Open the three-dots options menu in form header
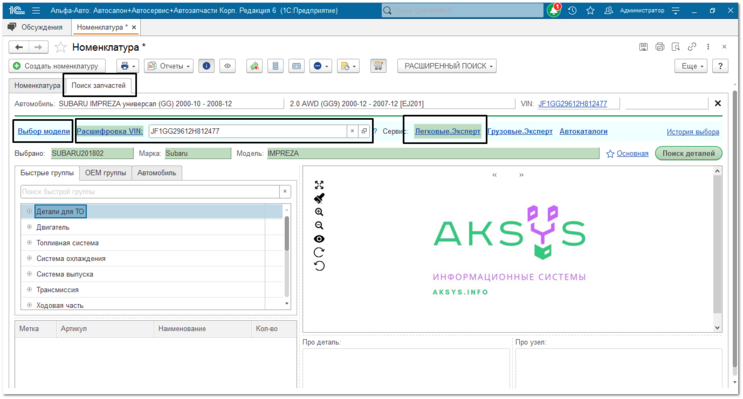The width and height of the screenshot is (743, 399). click(x=708, y=46)
